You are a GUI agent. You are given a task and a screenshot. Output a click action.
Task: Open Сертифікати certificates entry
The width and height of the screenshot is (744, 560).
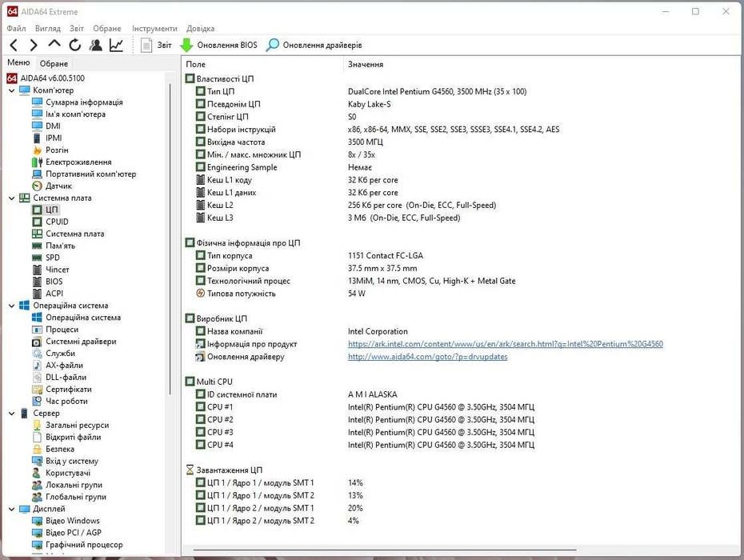tap(62, 389)
